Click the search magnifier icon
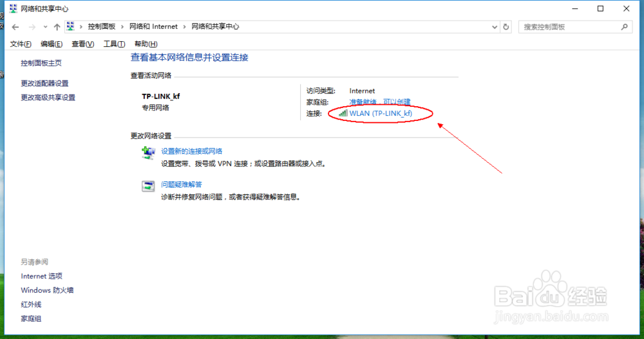The height and width of the screenshot is (339, 644). point(624,27)
